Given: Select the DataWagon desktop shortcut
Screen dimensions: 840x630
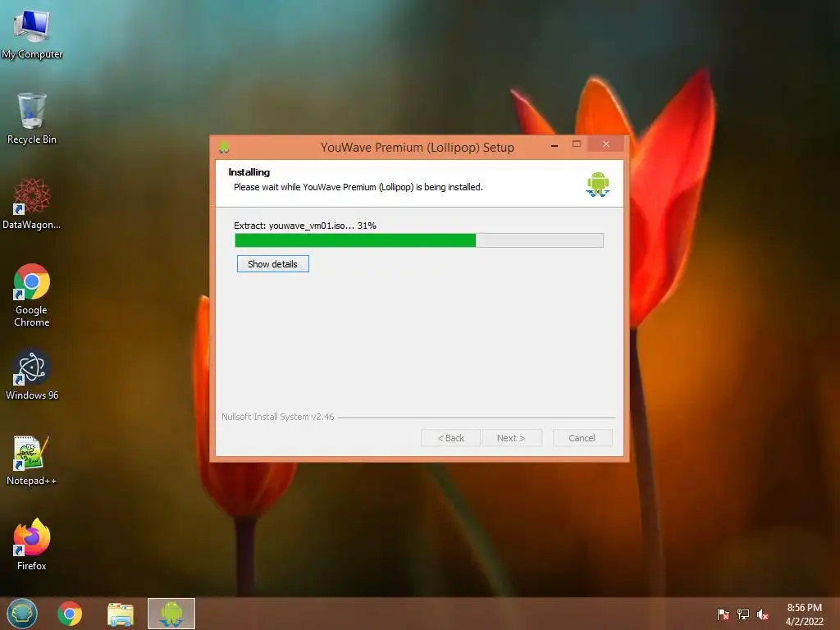Looking at the screenshot, I should pyautogui.click(x=32, y=203).
